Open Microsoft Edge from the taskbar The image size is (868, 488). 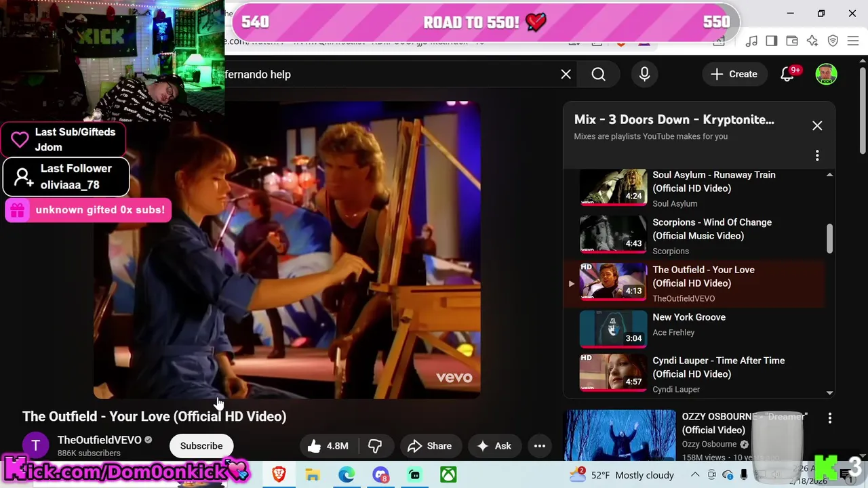(x=347, y=475)
